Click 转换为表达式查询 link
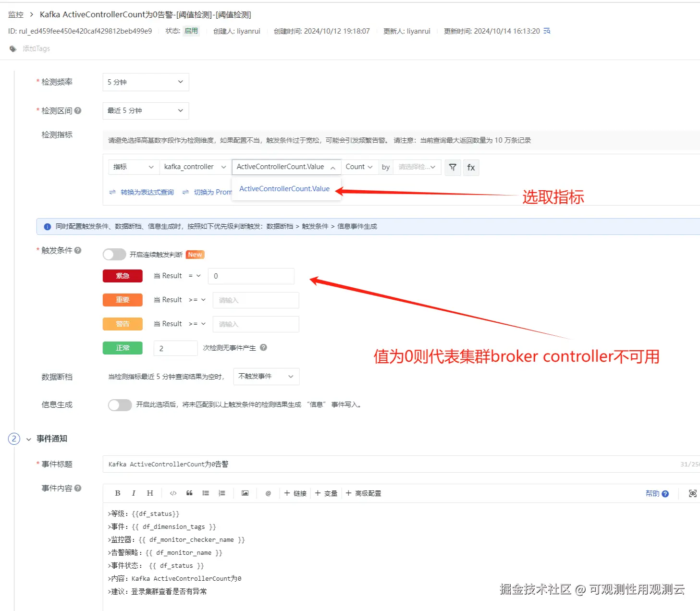This screenshot has height=611, width=700. tap(147, 192)
